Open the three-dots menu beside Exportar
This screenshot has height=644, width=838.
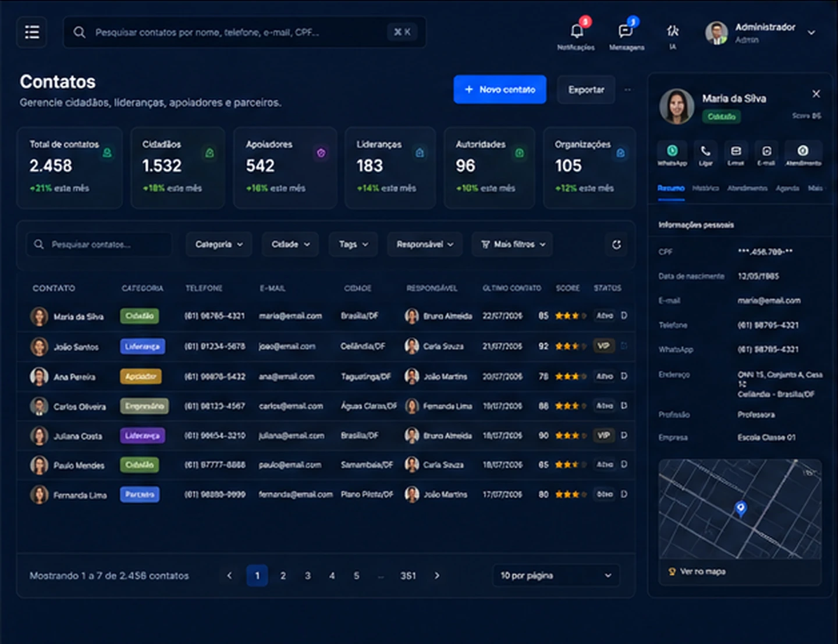[x=627, y=90]
